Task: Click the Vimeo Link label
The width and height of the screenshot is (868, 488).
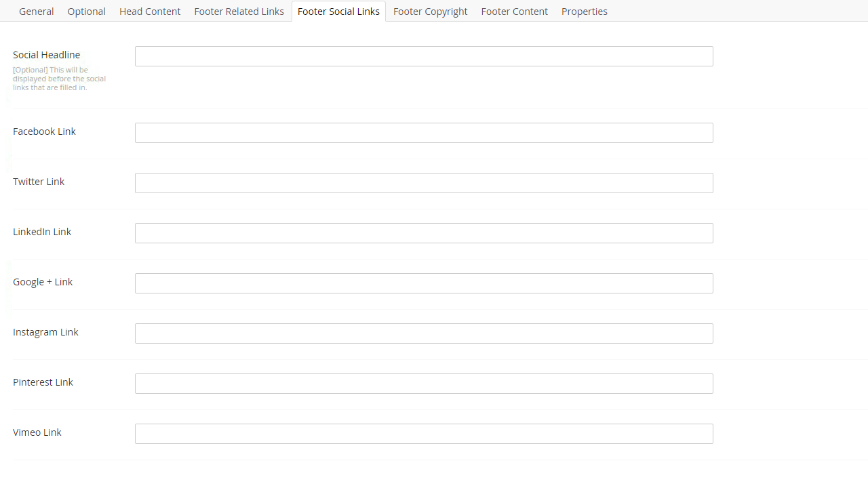Action: [37, 432]
